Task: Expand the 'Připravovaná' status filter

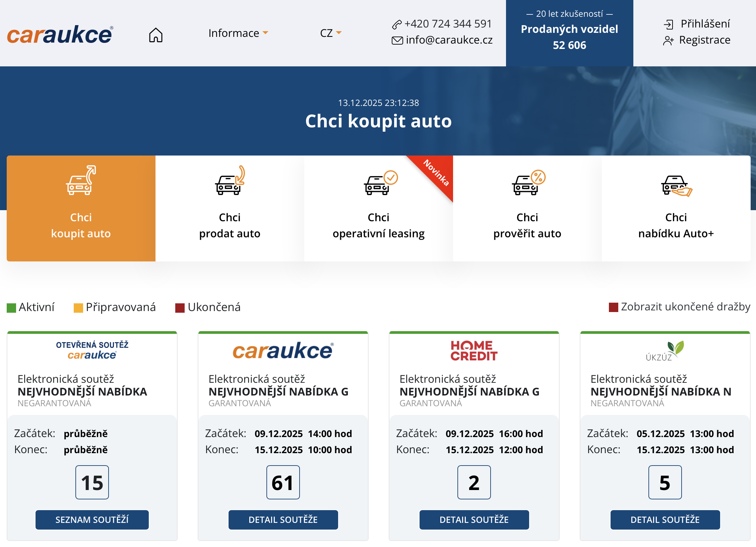Action: [x=78, y=307]
